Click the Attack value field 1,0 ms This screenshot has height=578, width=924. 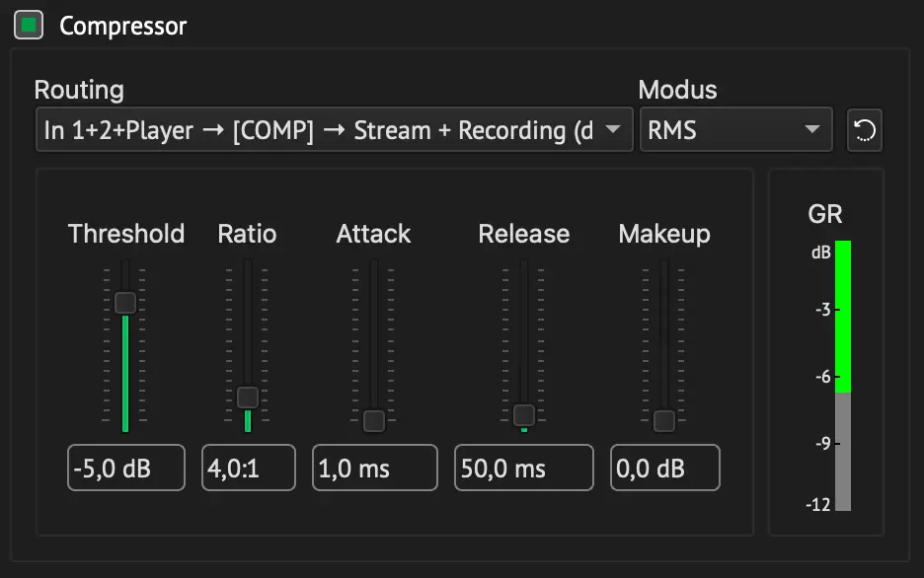[375, 468]
